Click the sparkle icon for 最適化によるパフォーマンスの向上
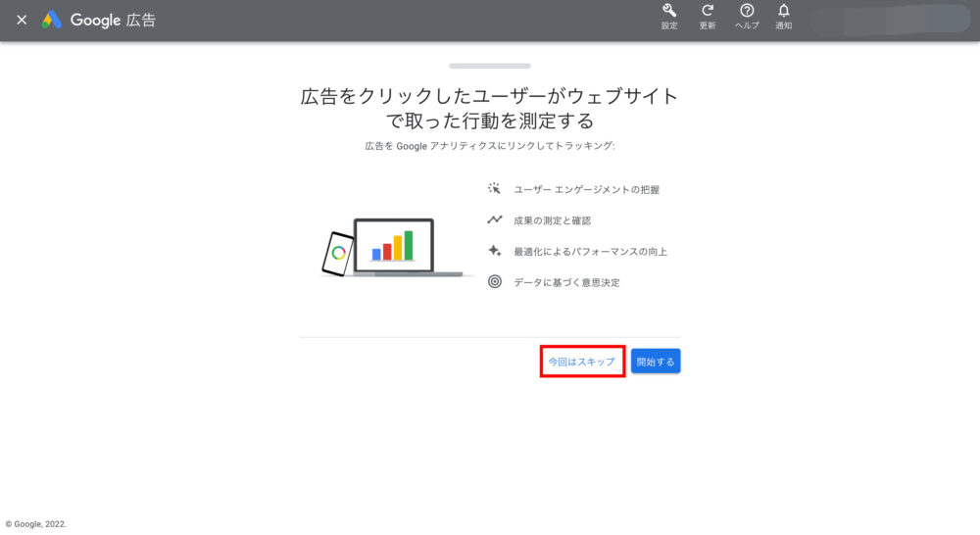The image size is (980, 535). [x=495, y=251]
